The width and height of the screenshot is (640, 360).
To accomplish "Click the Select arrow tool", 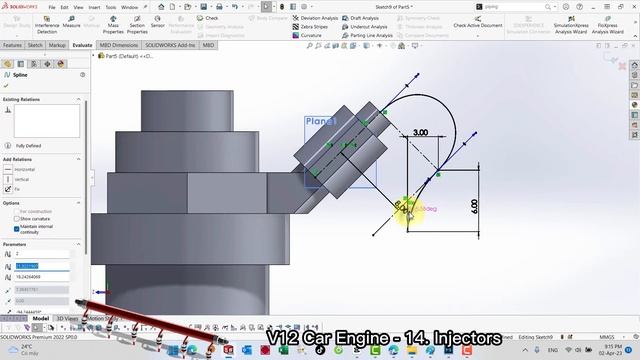I will [266, 7].
